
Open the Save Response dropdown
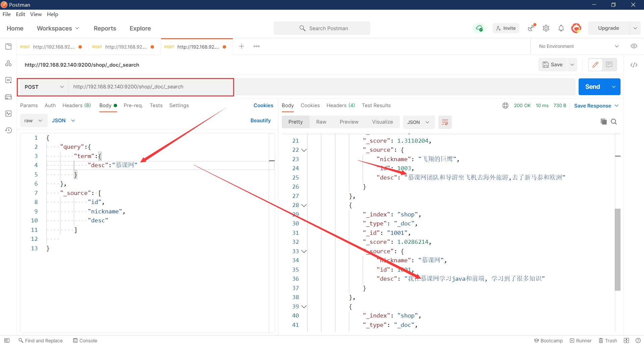(x=596, y=106)
